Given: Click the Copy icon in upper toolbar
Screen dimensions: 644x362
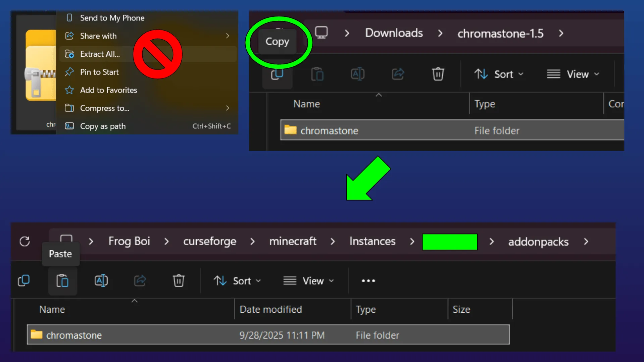Looking at the screenshot, I should click(x=277, y=74).
